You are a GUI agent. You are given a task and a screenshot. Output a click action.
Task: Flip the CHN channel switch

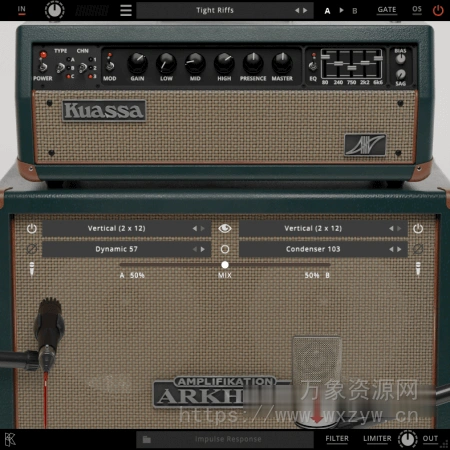point(83,68)
